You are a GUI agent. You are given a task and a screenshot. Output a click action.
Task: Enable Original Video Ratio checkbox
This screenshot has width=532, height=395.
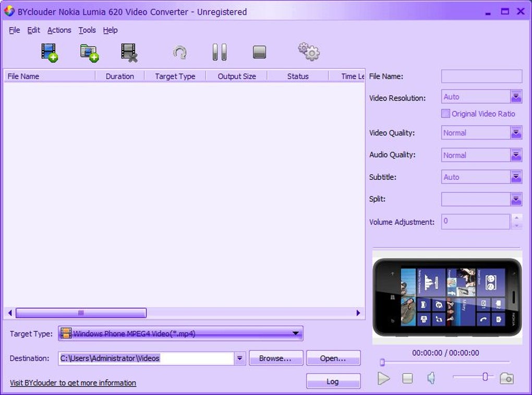445,113
